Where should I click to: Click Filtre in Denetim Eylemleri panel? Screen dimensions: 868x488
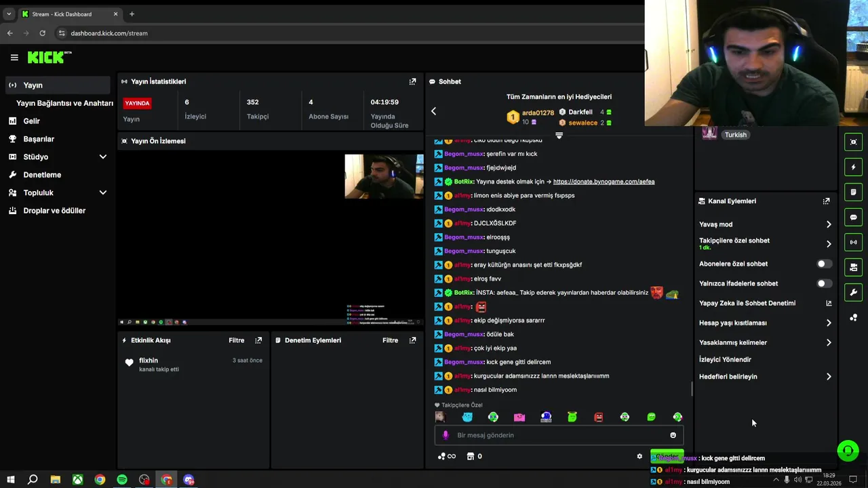[391, 340]
